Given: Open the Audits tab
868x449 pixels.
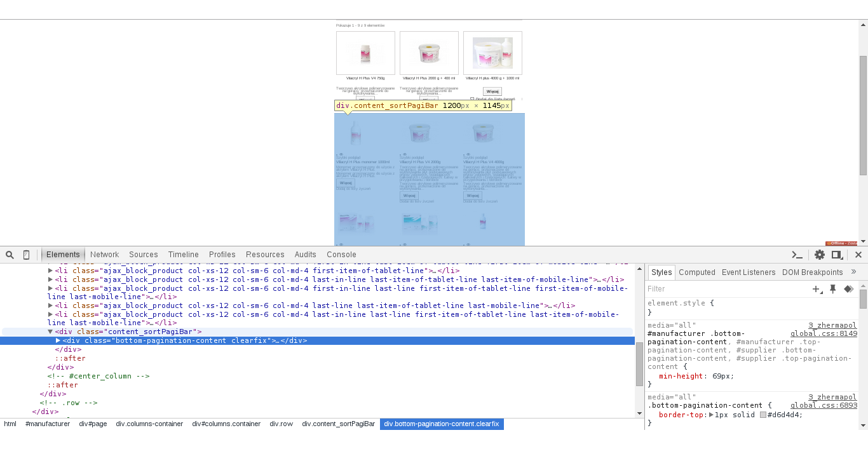Looking at the screenshot, I should [306, 255].
